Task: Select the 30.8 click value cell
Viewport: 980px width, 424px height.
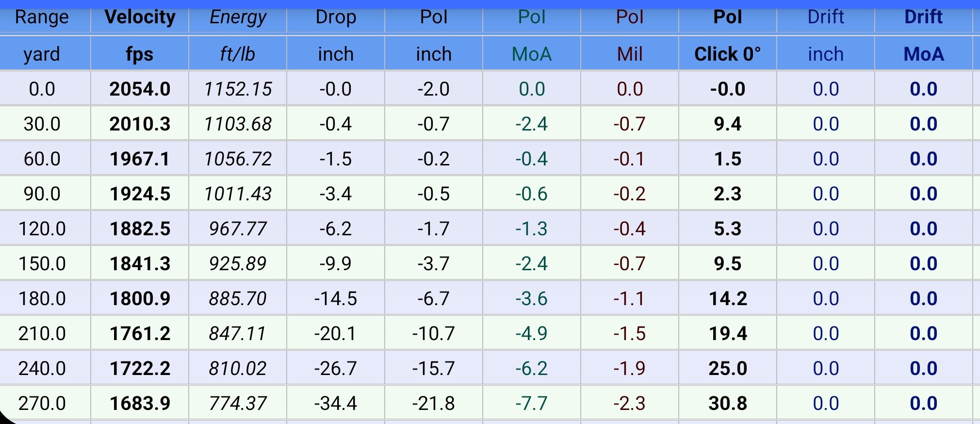Action: coord(727,403)
